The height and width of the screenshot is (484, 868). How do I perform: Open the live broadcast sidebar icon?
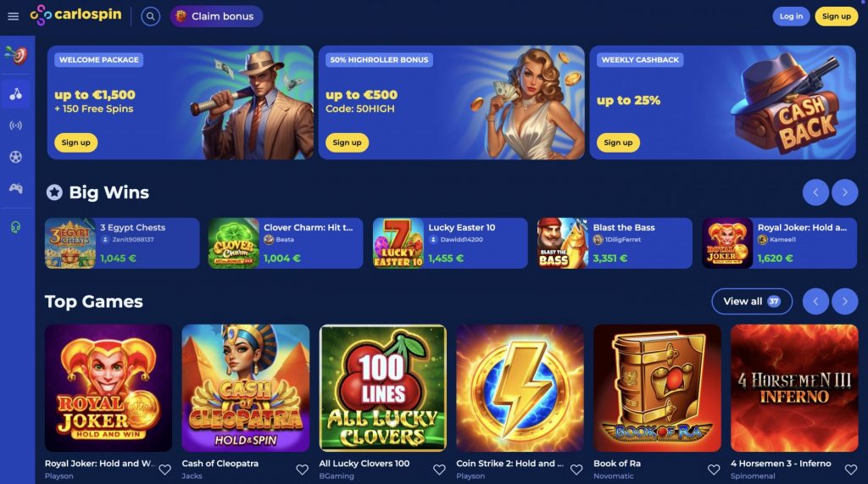[x=16, y=125]
